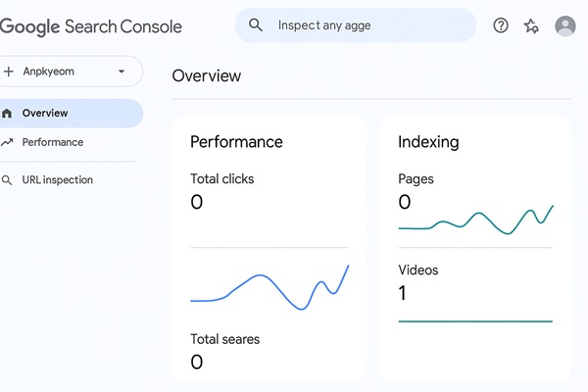This screenshot has width=588, height=392.
Task: Select the Overview sidebar label
Action: coord(45,114)
